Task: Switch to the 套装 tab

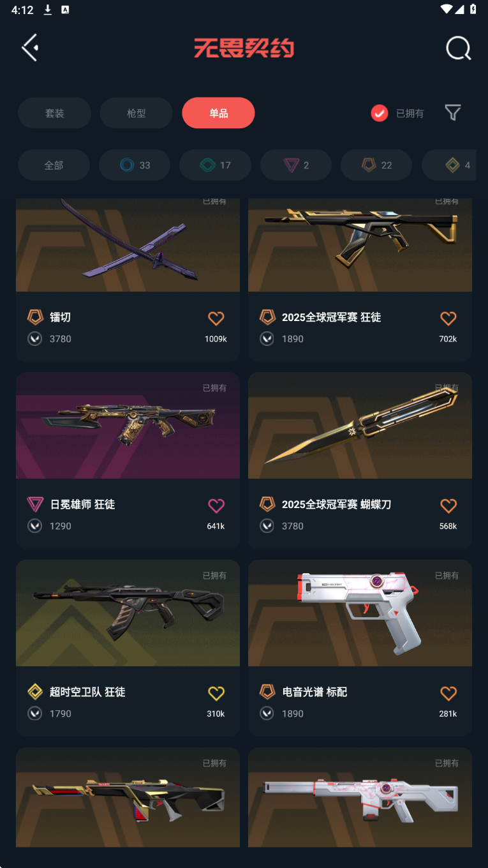Action: (54, 113)
